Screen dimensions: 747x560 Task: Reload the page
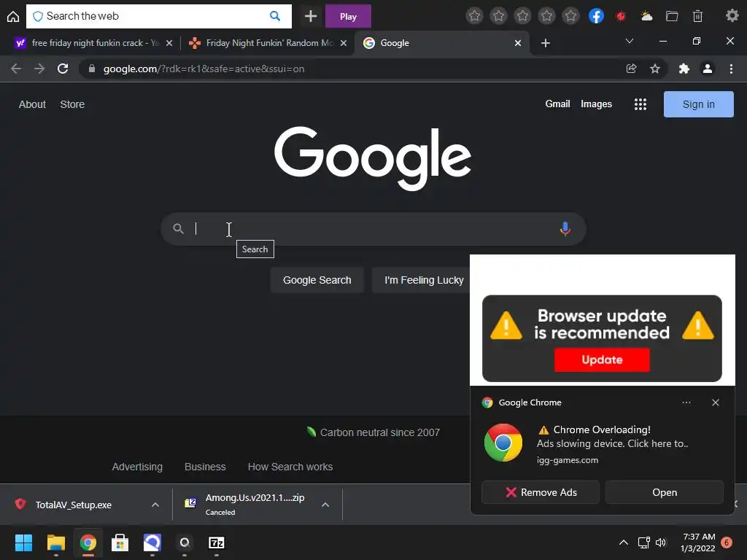63,69
